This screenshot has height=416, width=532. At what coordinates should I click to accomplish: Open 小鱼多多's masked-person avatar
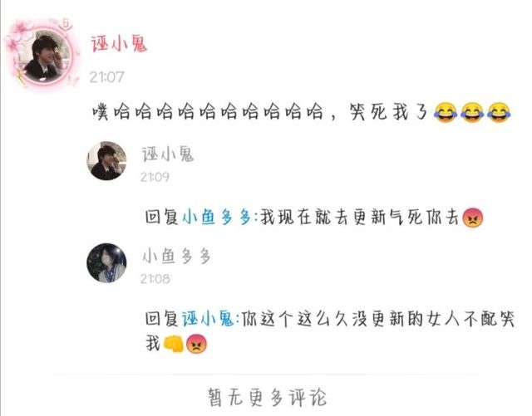point(106,262)
